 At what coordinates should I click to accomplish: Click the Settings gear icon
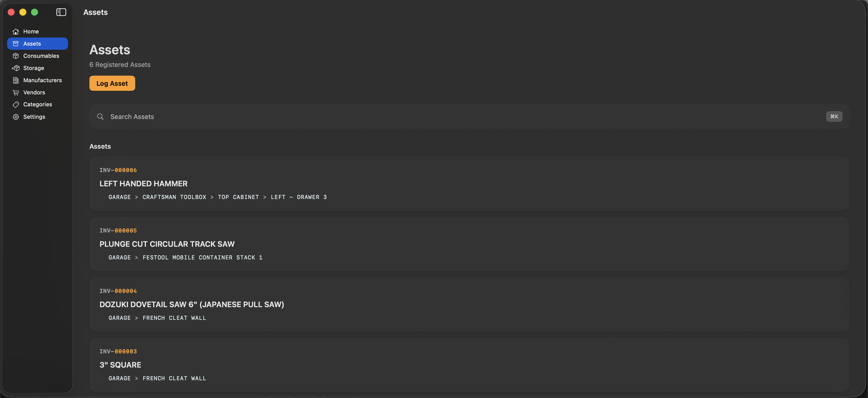point(16,117)
